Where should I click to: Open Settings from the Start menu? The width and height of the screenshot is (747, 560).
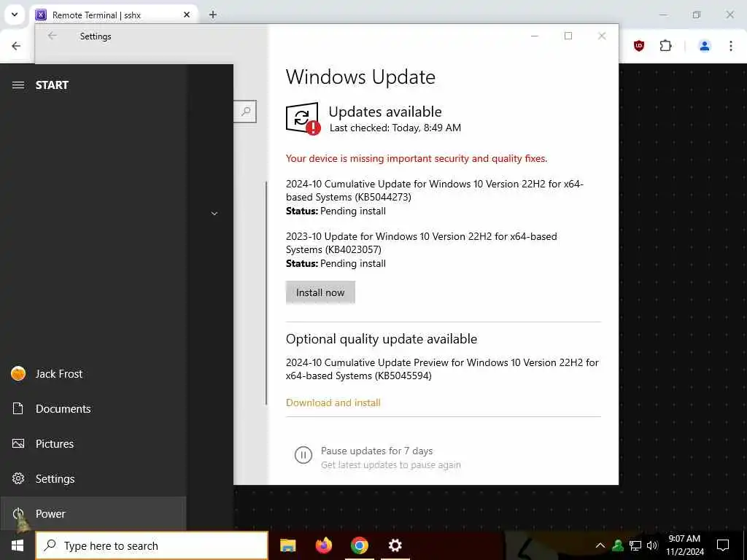pos(93,478)
